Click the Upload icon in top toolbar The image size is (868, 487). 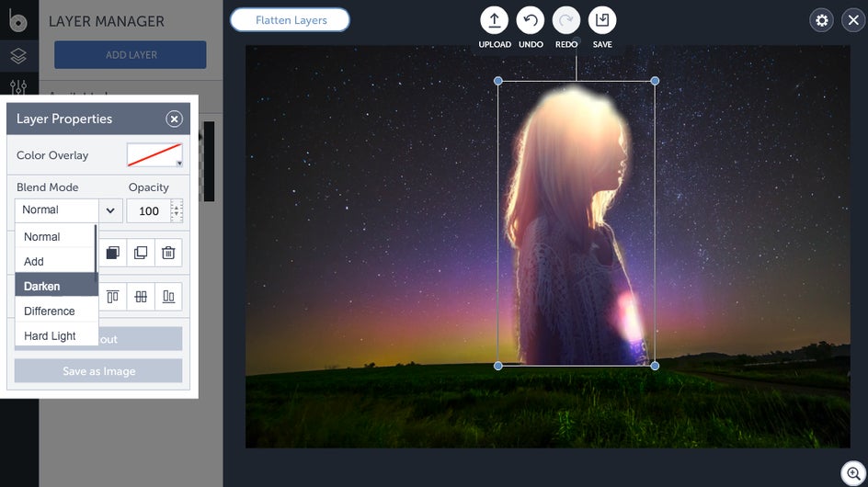click(x=494, y=20)
